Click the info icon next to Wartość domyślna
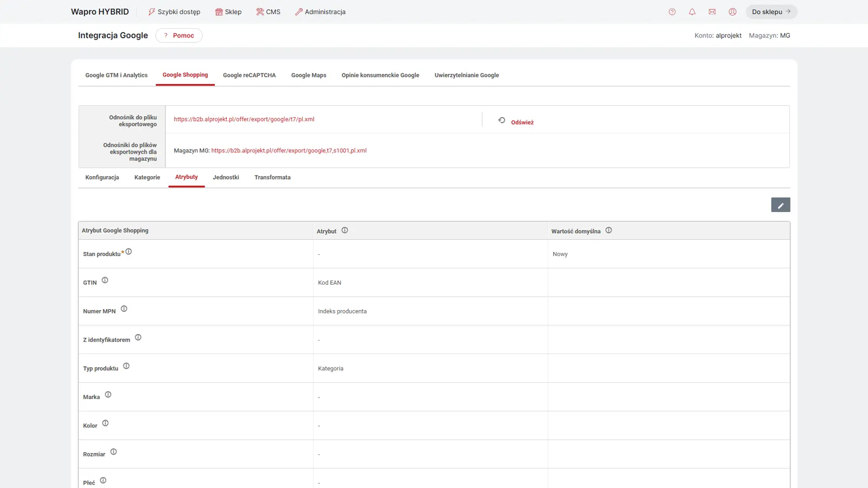The height and width of the screenshot is (488, 868). [609, 229]
